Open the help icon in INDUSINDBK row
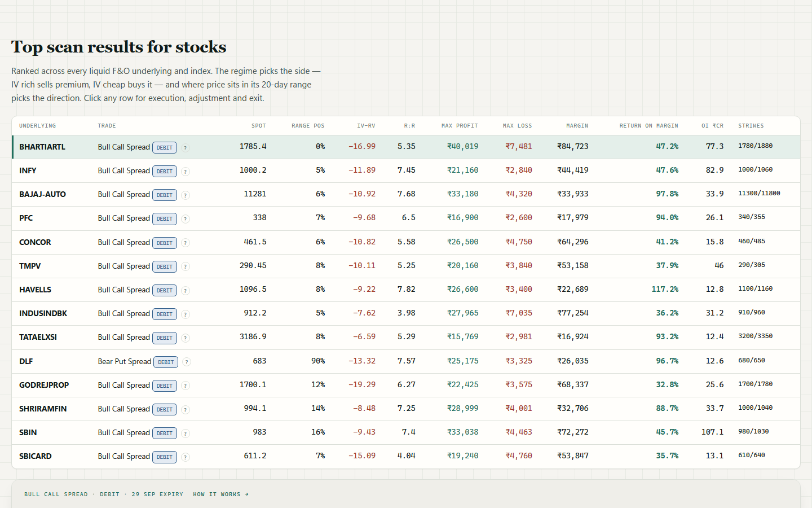The image size is (812, 508). point(186,314)
